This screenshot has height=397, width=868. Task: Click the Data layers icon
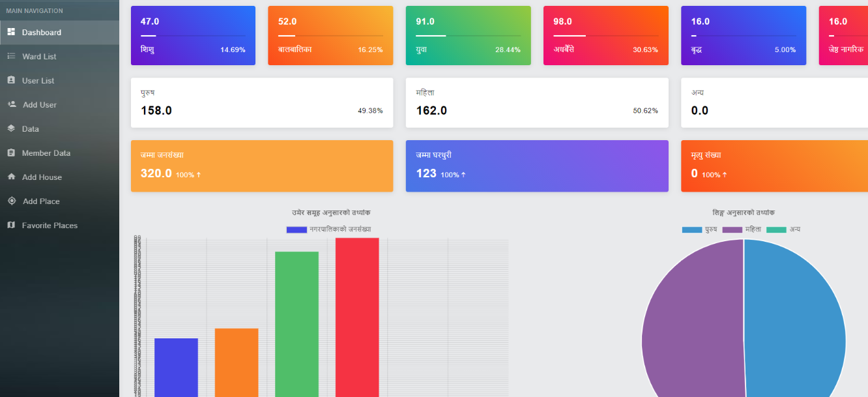(11, 128)
